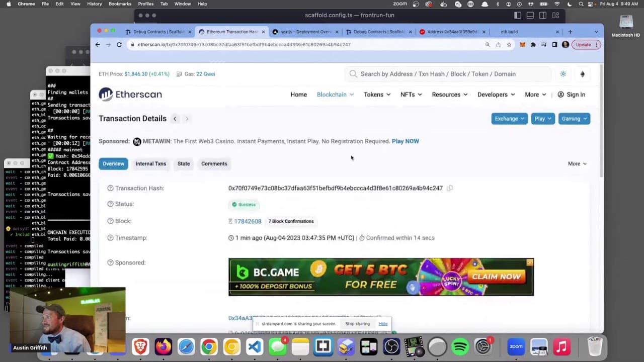Open the History menu in the menu bar
Screen dimensions: 644x362
(94, 4)
